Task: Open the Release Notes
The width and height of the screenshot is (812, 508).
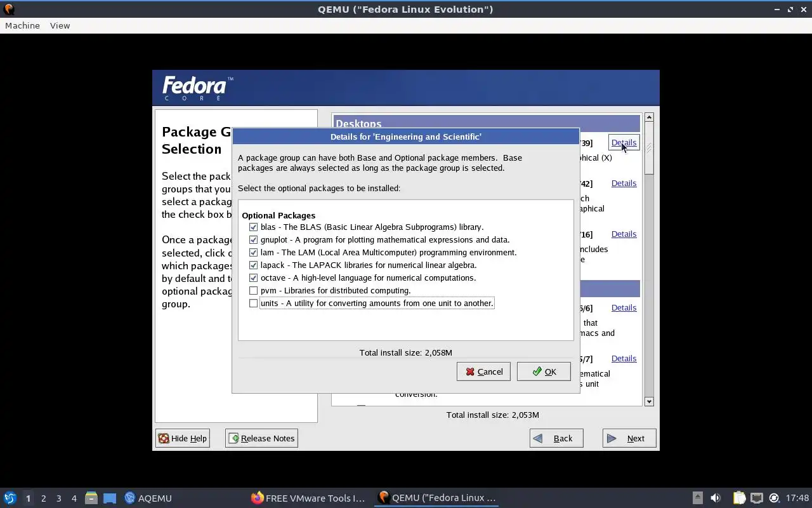Action: click(x=261, y=438)
